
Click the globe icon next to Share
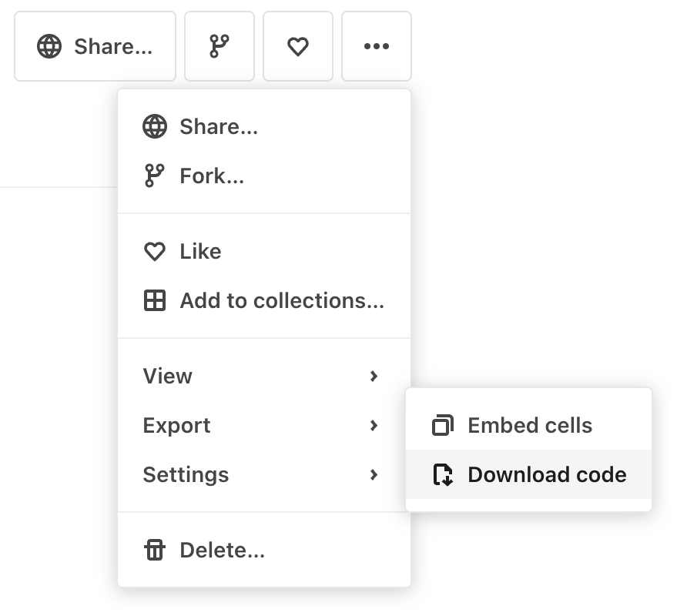click(x=50, y=46)
